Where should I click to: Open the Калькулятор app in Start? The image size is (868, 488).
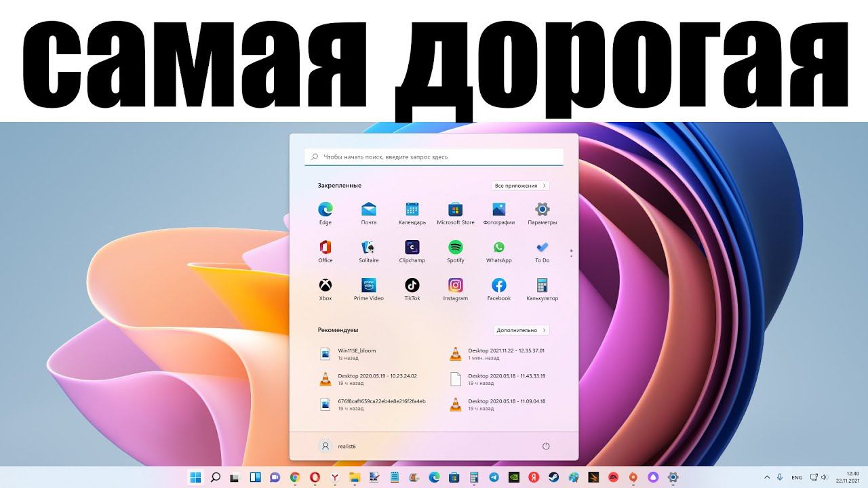tap(542, 289)
